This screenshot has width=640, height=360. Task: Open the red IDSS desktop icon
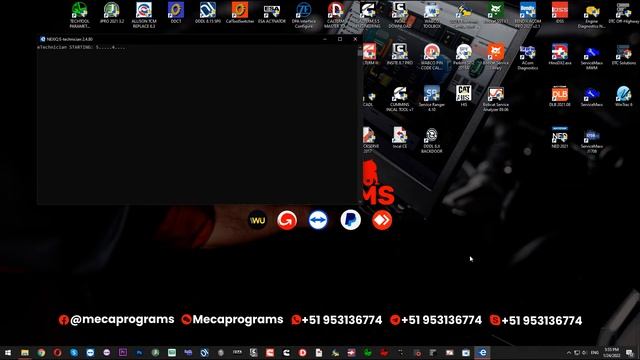560,13
